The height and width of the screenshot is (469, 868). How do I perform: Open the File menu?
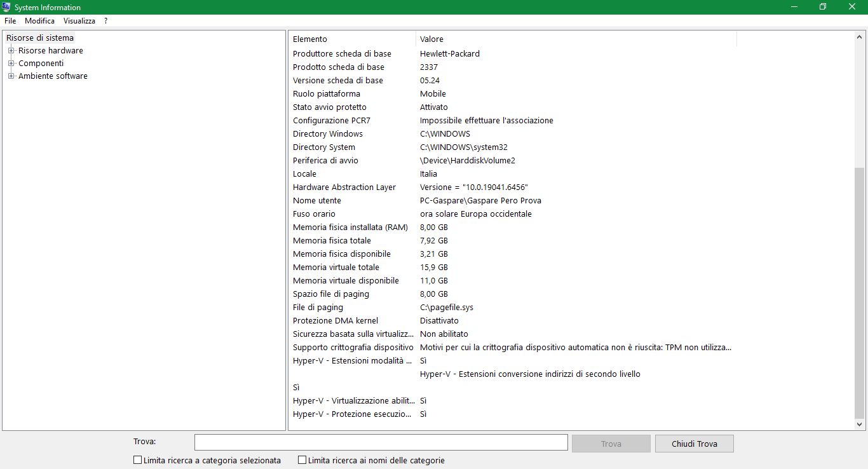(x=10, y=21)
